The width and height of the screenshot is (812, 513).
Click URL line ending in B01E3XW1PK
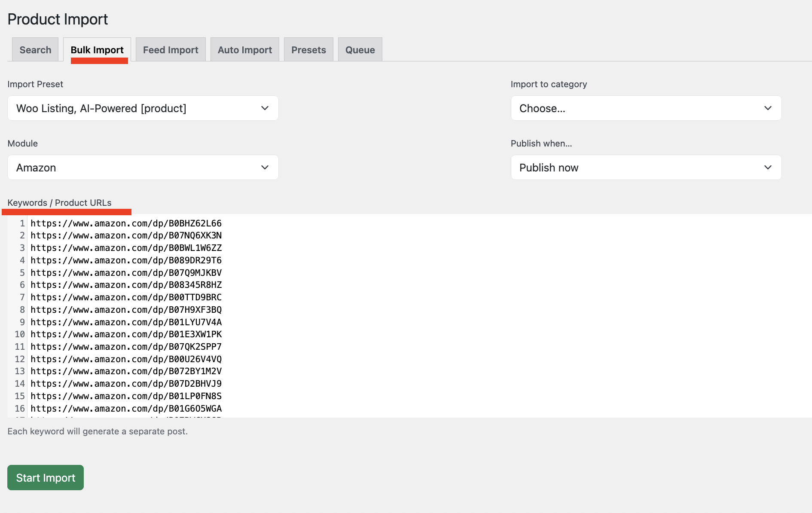(126, 334)
